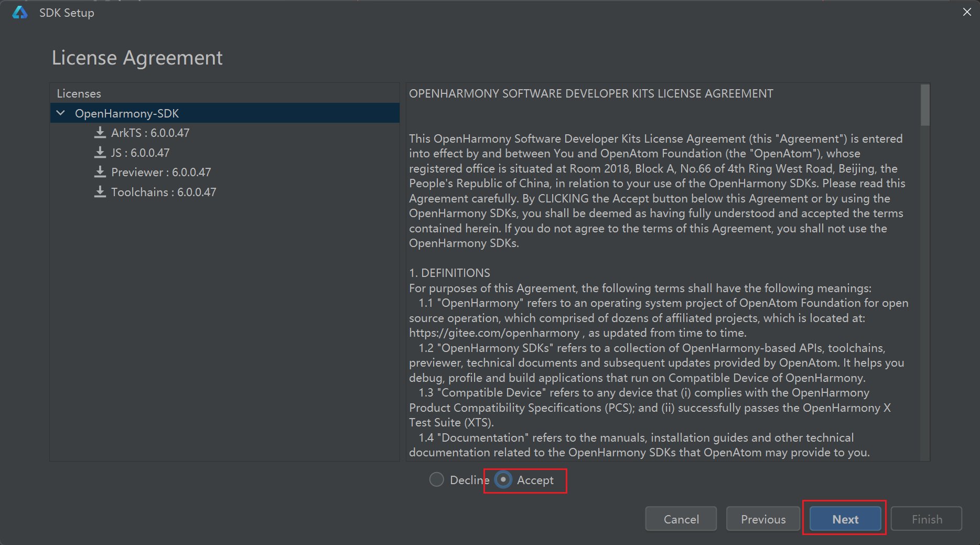Select the OpenHarmony-SDK license entry
The width and height of the screenshot is (980, 545).
pyautogui.click(x=127, y=113)
